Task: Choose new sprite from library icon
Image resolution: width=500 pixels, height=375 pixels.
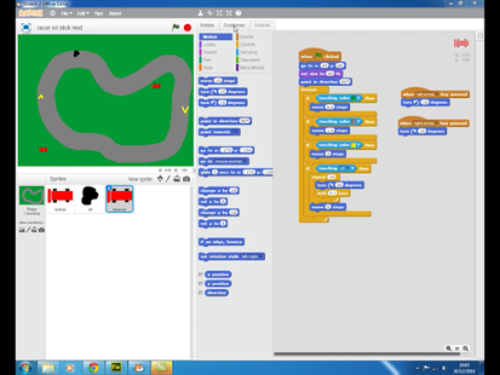Action: click(160, 179)
